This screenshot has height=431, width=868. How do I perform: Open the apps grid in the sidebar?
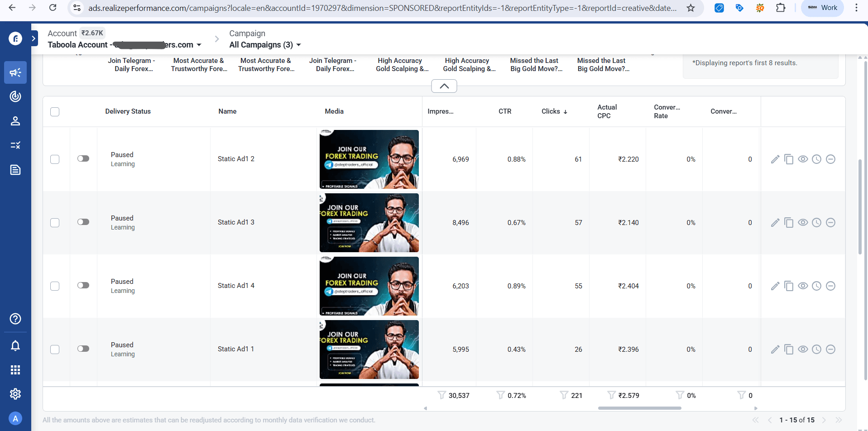pos(15,370)
